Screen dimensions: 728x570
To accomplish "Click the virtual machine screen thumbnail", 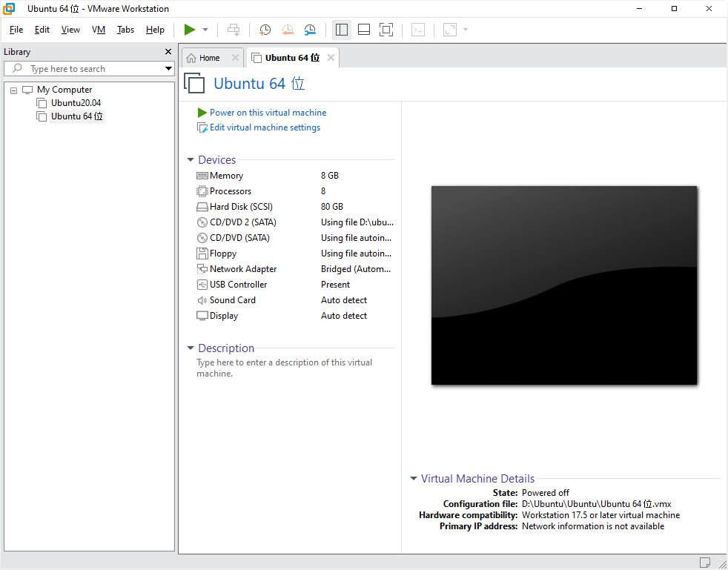I will click(564, 285).
